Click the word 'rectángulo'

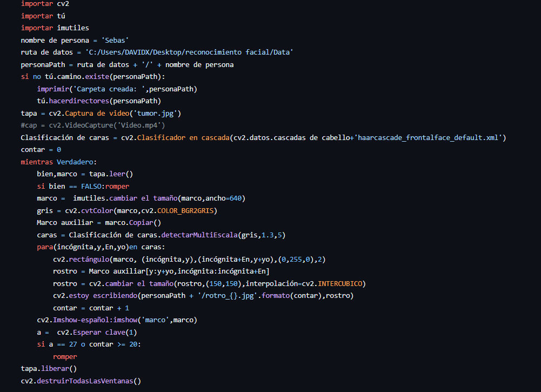89,260
